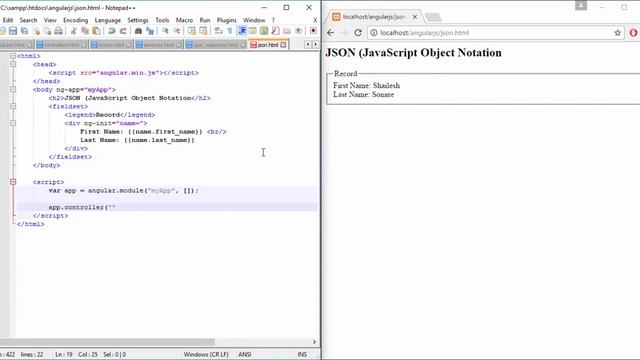Open the Language menu
Screen dimensions: 640x360
[x=108, y=20]
